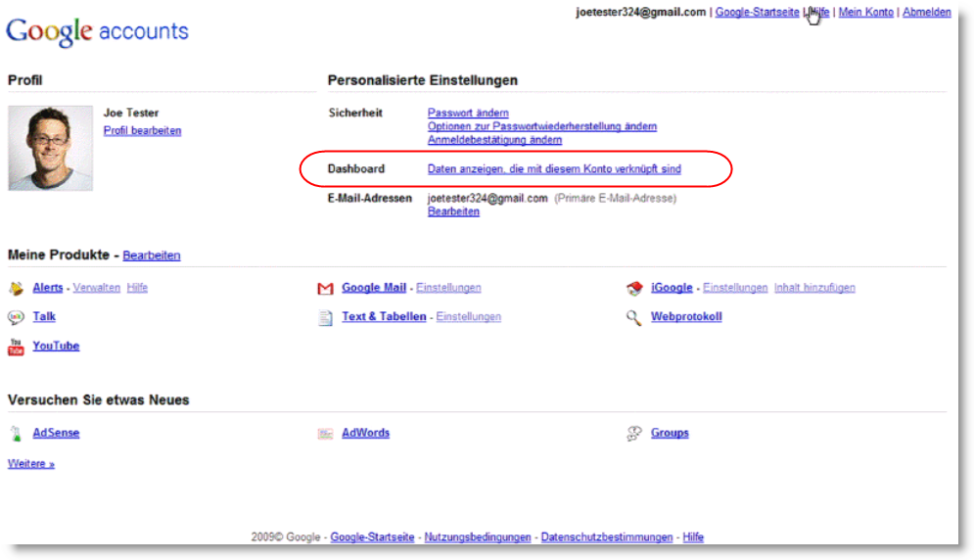This screenshot has width=974, height=560.
Task: Click the Alerts bell icon
Action: (x=16, y=288)
